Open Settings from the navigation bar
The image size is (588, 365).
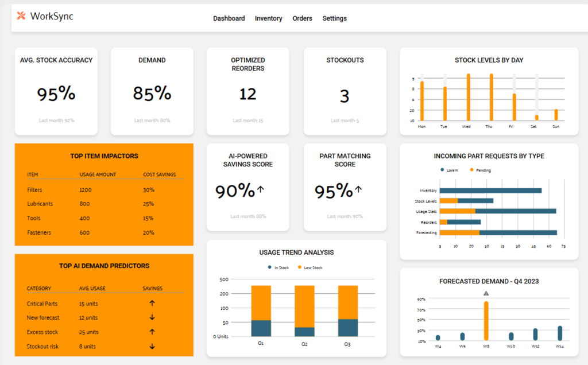tap(335, 18)
